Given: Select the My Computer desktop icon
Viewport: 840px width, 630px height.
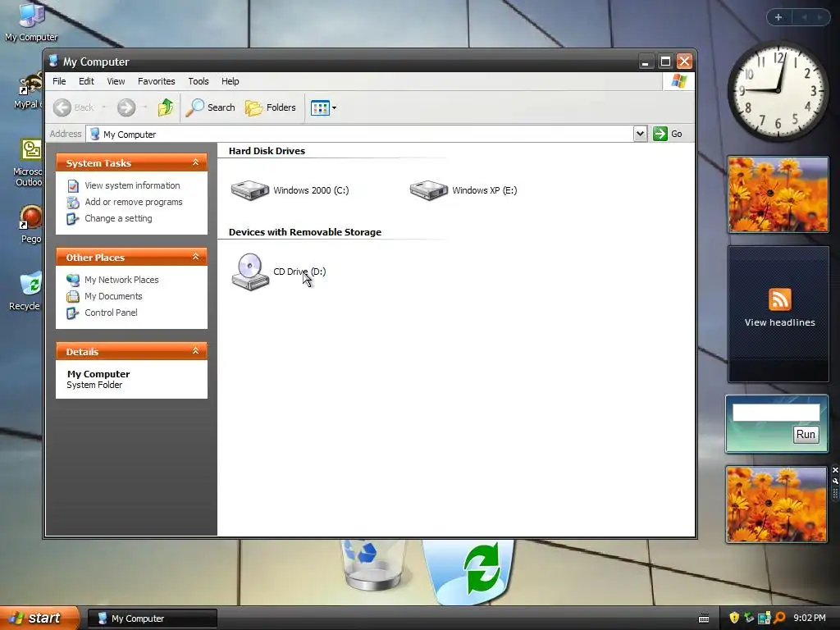Looking at the screenshot, I should pyautogui.click(x=31, y=21).
